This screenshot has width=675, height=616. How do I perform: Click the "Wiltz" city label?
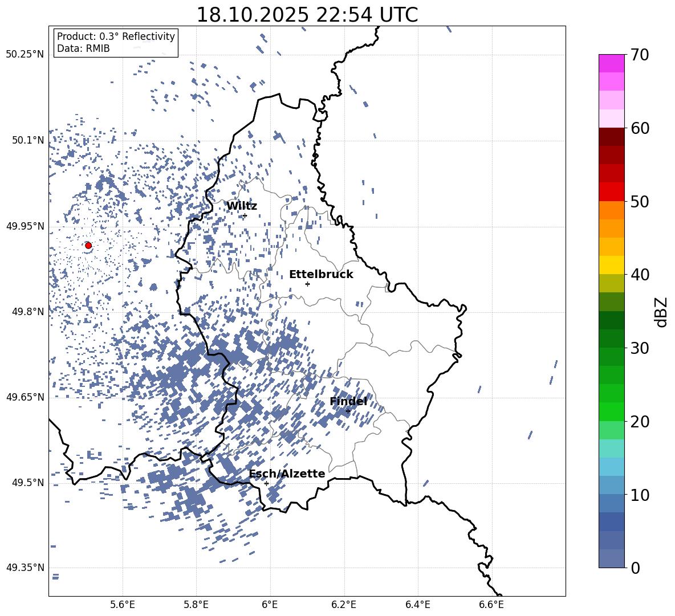click(242, 206)
